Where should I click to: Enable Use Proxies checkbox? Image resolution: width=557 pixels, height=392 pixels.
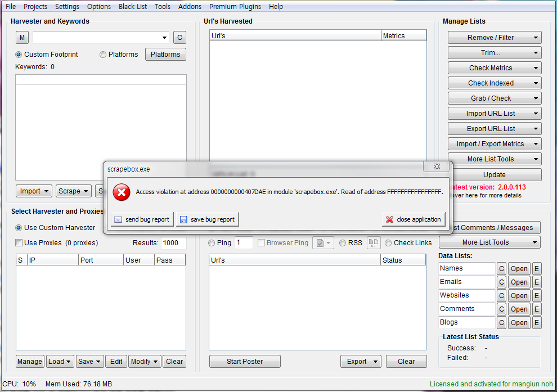19,243
